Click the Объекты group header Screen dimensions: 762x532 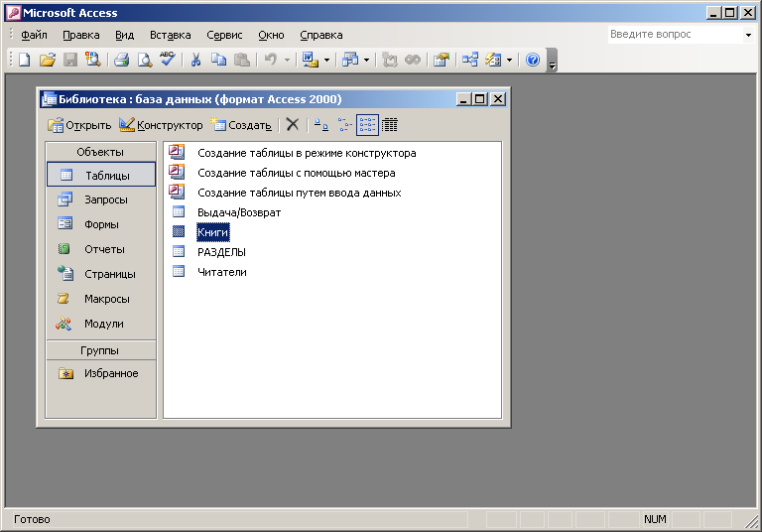(x=101, y=152)
